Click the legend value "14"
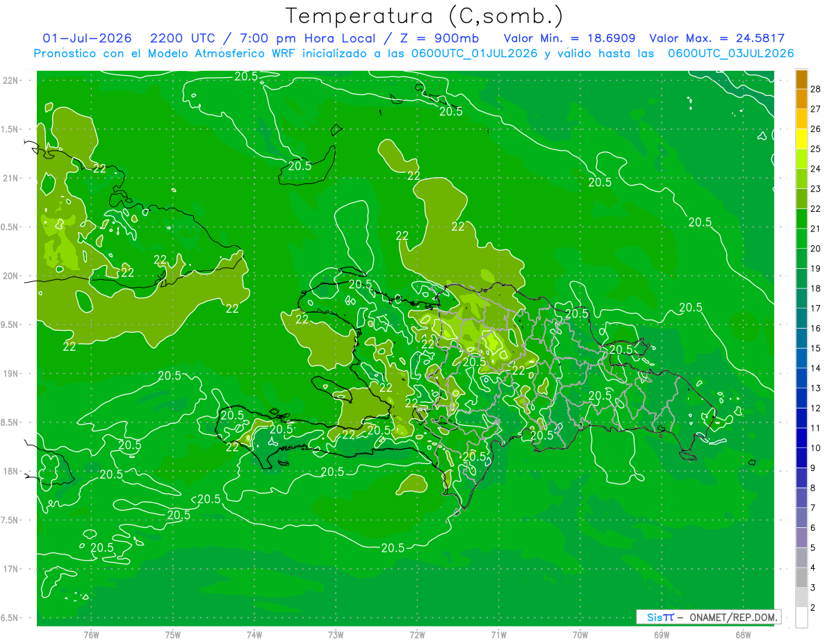Image resolution: width=834 pixels, height=644 pixels. [x=816, y=368]
